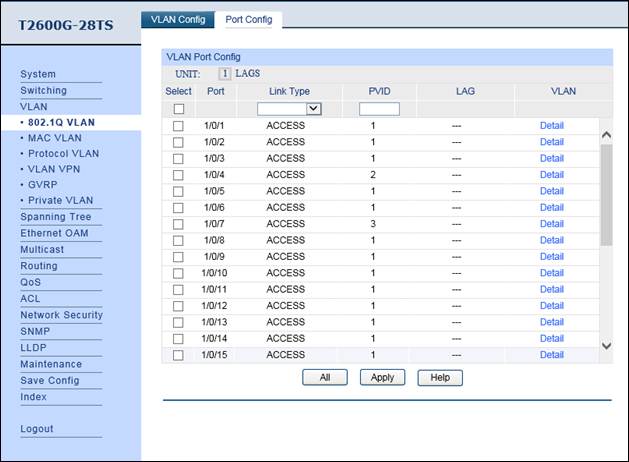Screen dimensions: 629x462
Task: Click the All button
Action: click(324, 377)
